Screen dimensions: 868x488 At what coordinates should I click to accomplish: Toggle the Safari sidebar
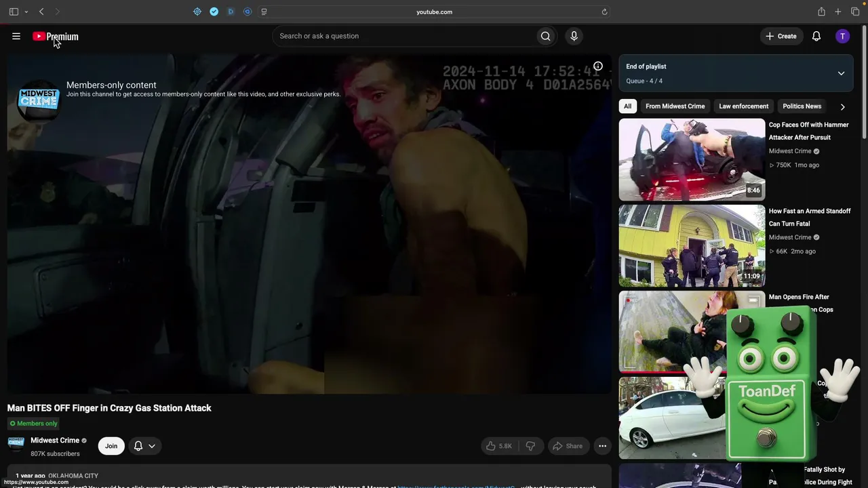14,12
